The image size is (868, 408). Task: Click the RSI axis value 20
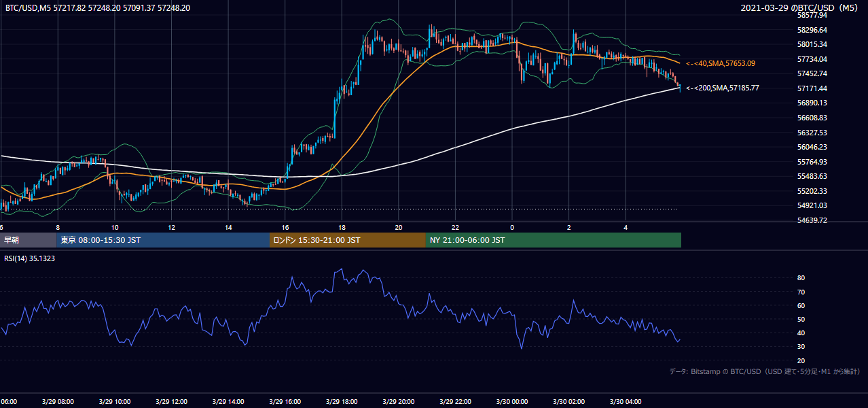point(801,360)
